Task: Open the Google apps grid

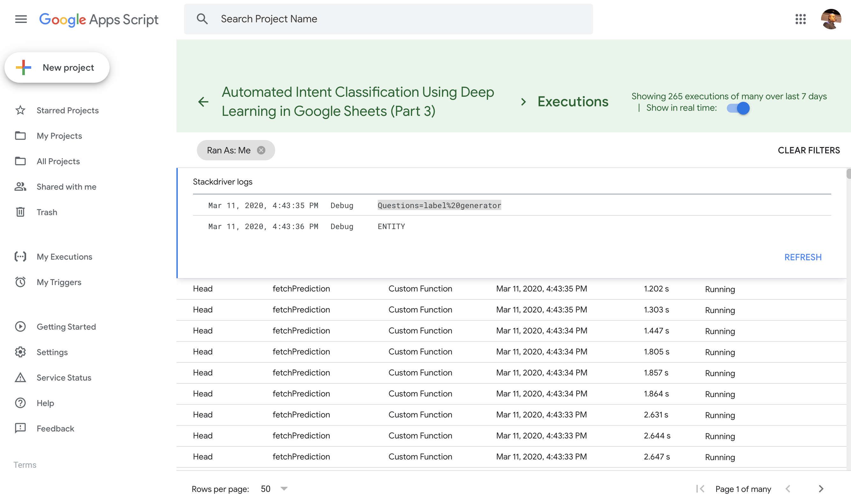Action: tap(800, 19)
